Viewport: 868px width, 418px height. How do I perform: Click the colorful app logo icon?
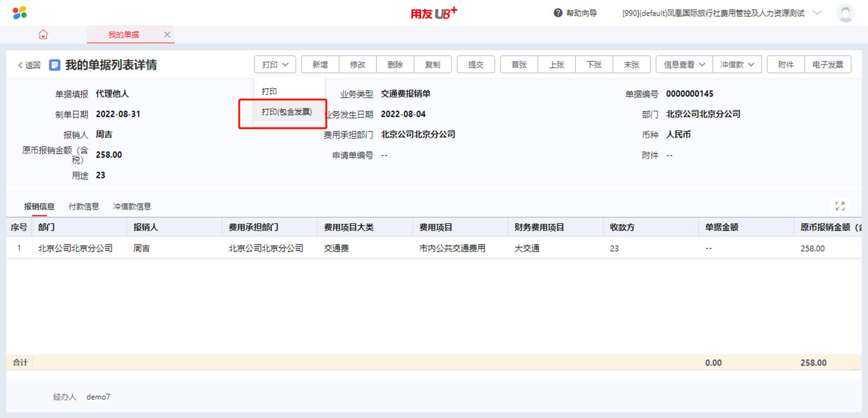coord(19,12)
